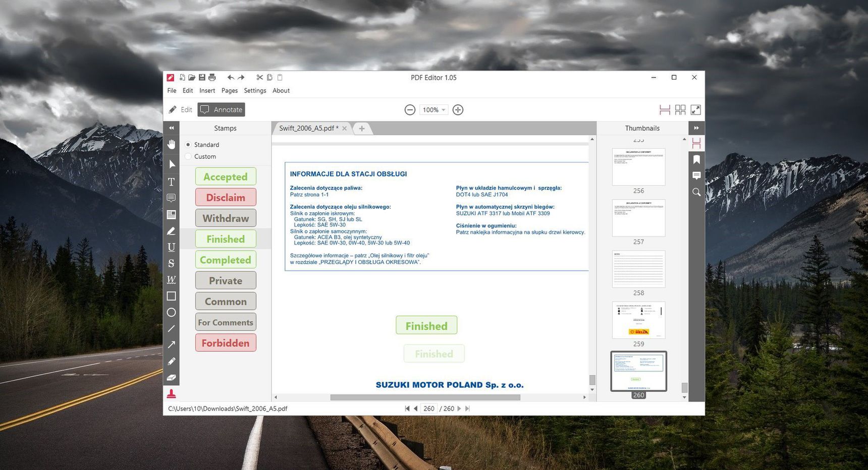868x470 pixels.
Task: Select the Eraser tool
Action: tap(172, 377)
